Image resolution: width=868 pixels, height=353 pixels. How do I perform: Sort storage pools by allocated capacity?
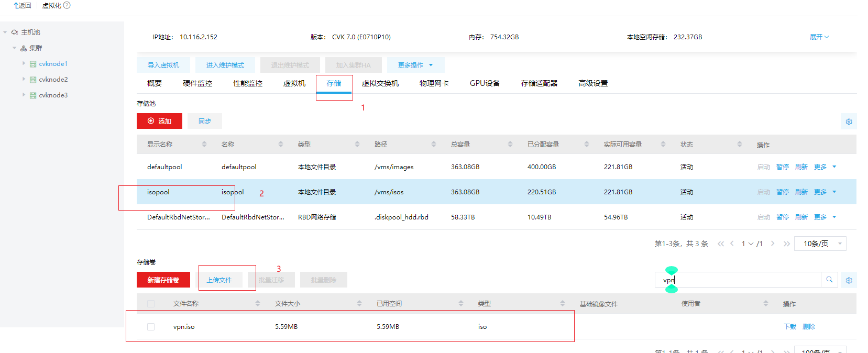point(587,144)
